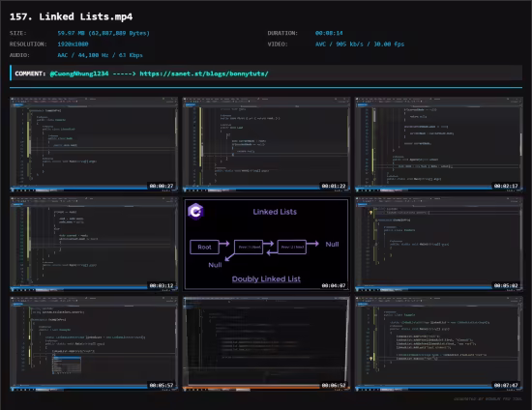Open the thumbnail timestamped 00:02:17
532x410 pixels.
439,144
